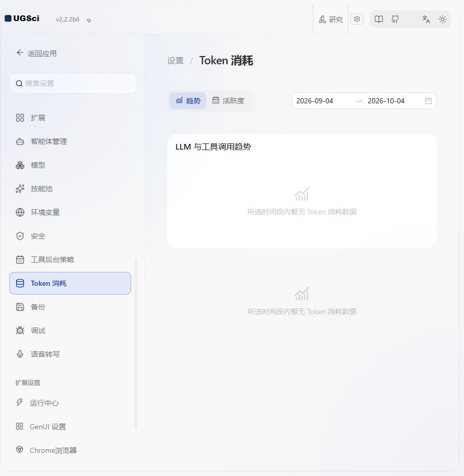464x476 pixels.
Task: Click the 语音转写 microphone icon
Action: coord(20,354)
